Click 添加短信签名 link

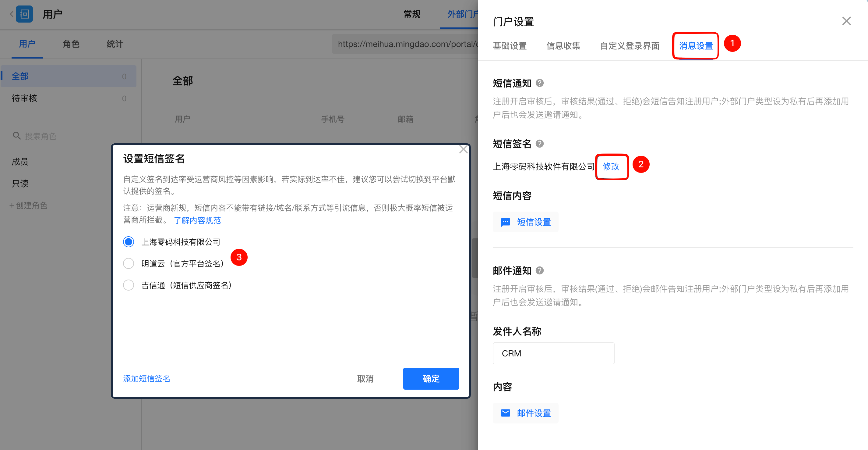[x=146, y=378]
